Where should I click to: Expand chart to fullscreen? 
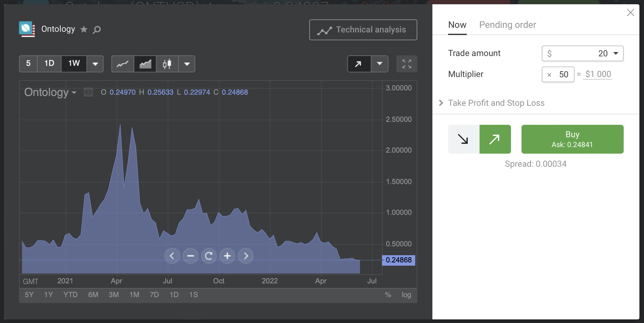click(x=407, y=64)
